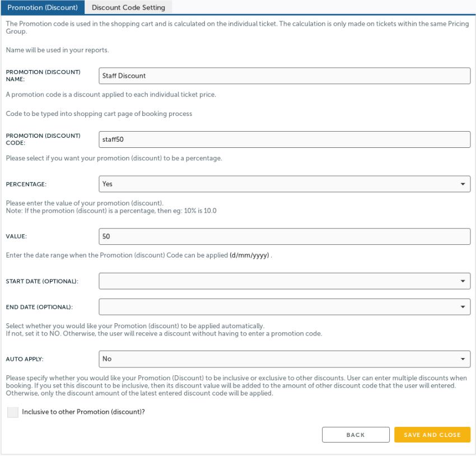Open the Percentage dropdown

(284, 184)
